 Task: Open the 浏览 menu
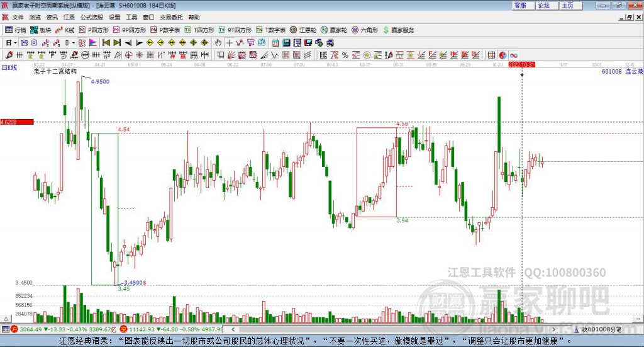click(35, 17)
